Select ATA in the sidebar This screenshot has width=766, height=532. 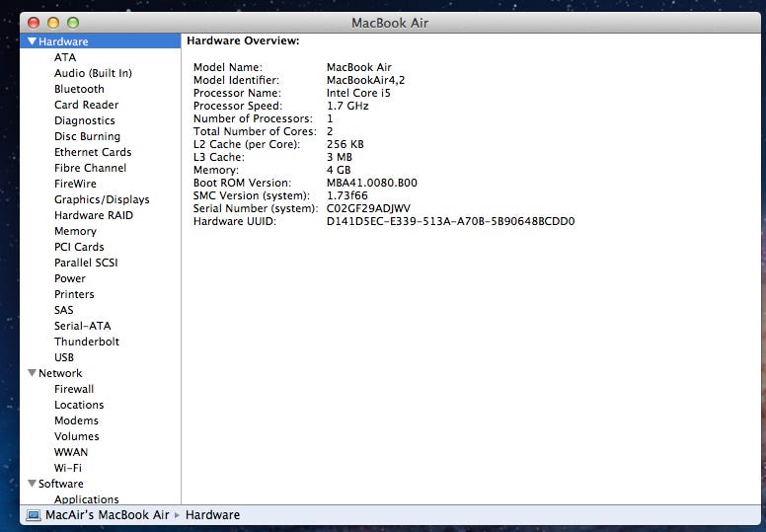65,57
